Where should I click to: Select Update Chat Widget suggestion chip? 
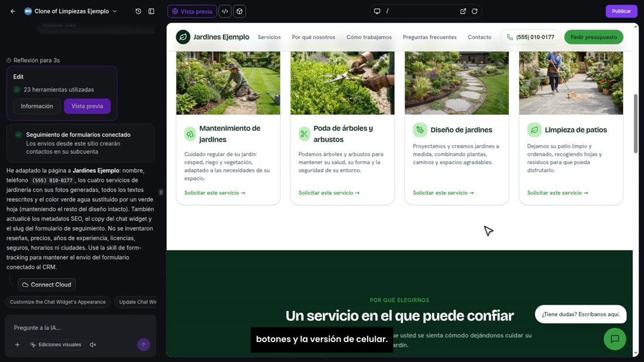pos(136,302)
